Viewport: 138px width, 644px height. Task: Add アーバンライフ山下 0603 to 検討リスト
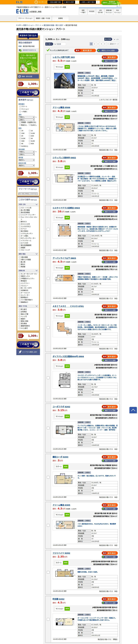[110, 262]
